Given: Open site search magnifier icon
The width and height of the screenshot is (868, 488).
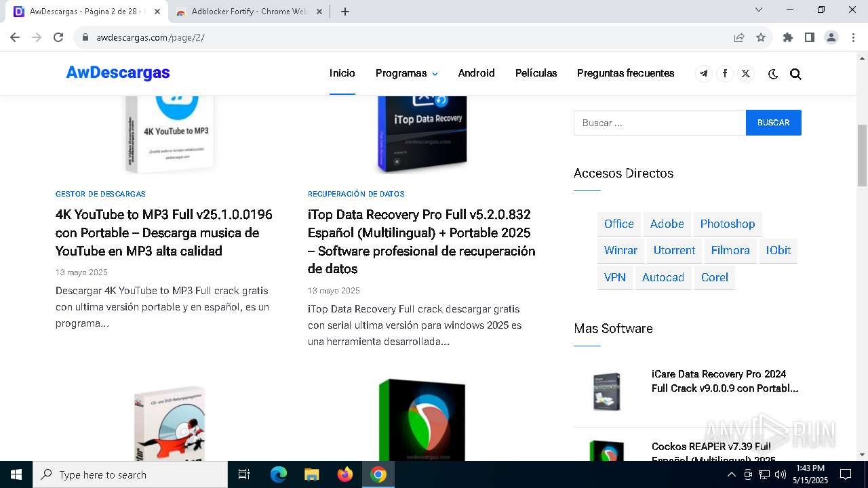Looking at the screenshot, I should 795,74.
